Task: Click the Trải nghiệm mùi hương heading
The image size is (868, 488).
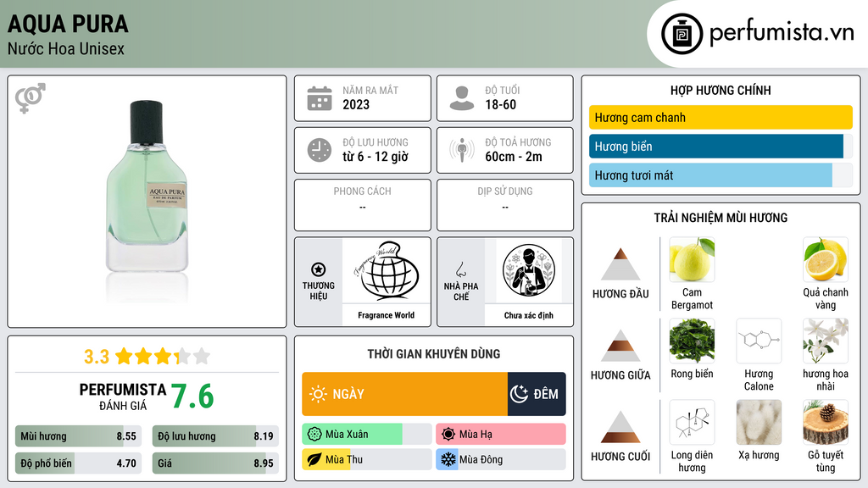Action: tap(721, 218)
